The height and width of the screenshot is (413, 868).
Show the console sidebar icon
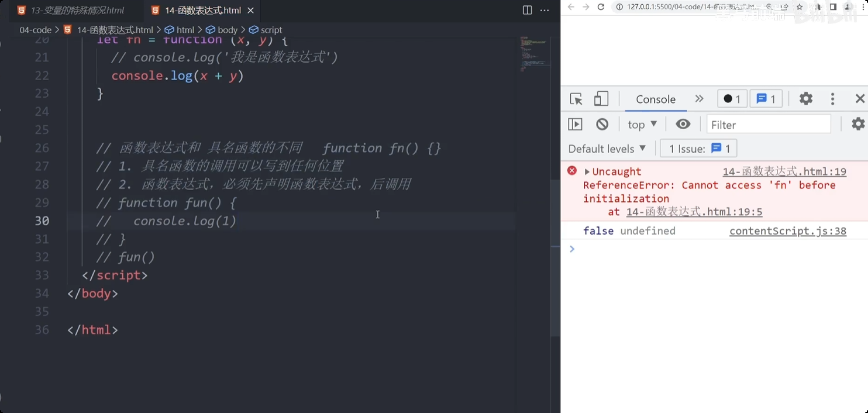pyautogui.click(x=576, y=124)
